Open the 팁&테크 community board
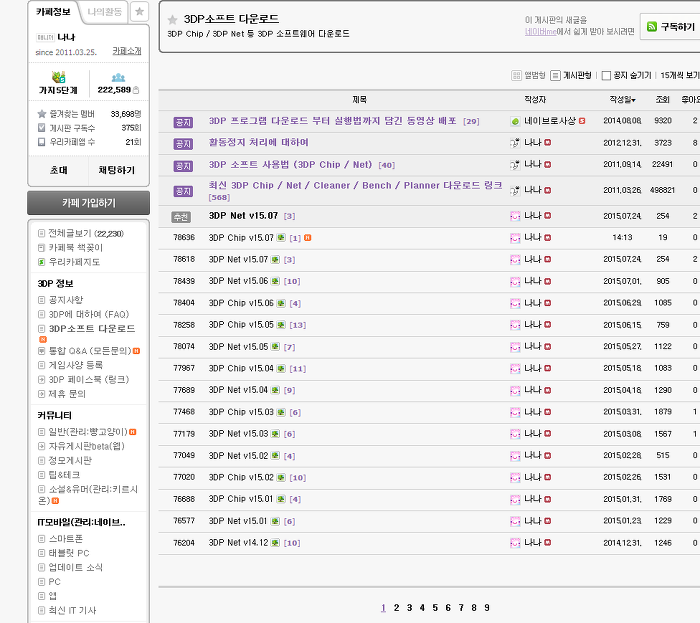 tap(64, 474)
